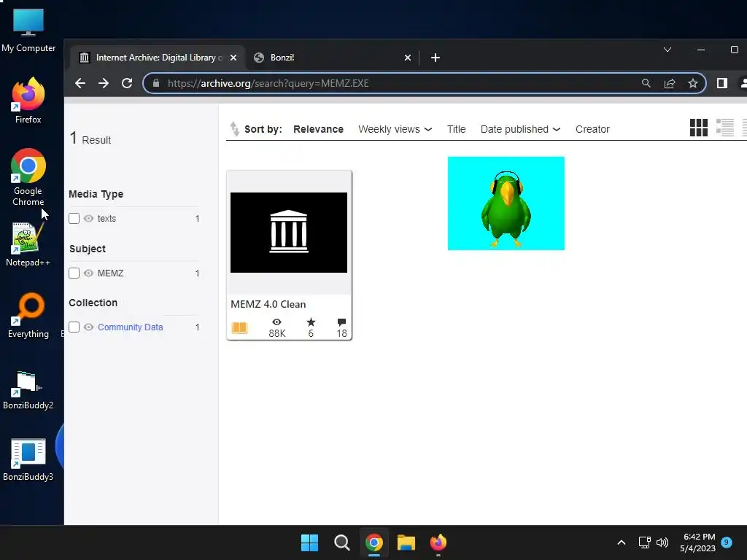
Task: Close the Bonzi! tab
Action: click(x=407, y=58)
